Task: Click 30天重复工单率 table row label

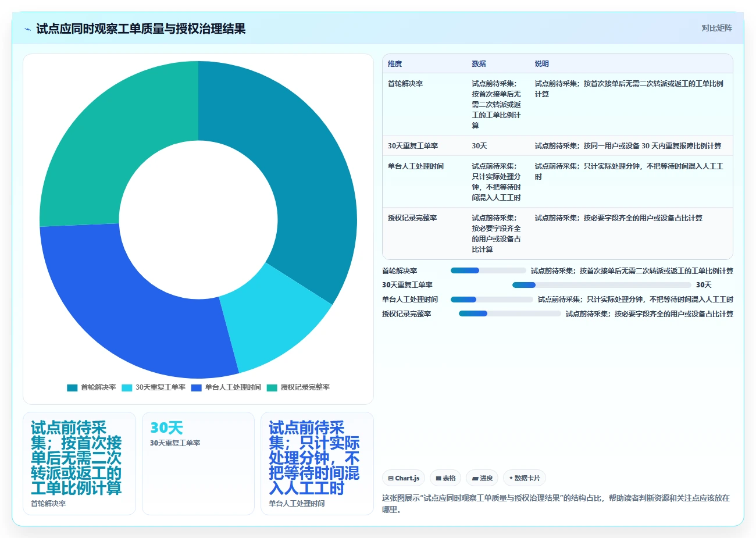Action: click(413, 146)
